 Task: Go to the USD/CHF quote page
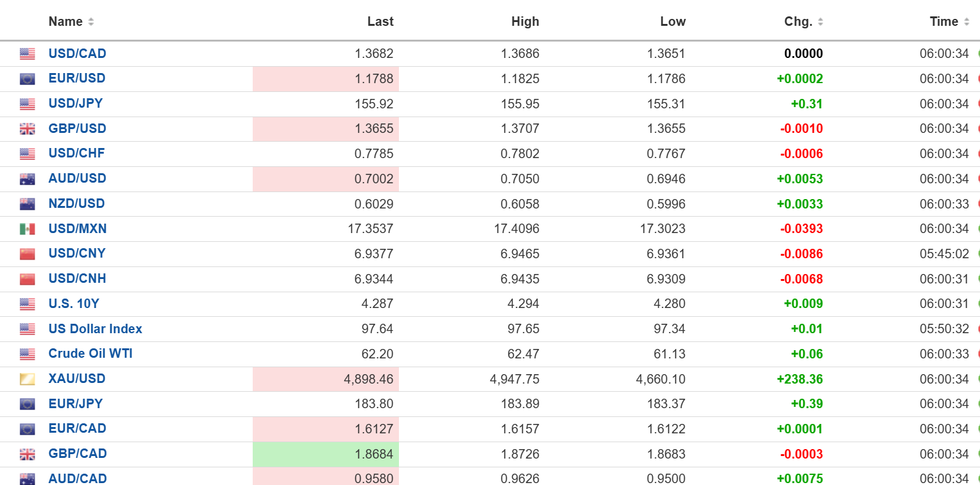point(76,153)
